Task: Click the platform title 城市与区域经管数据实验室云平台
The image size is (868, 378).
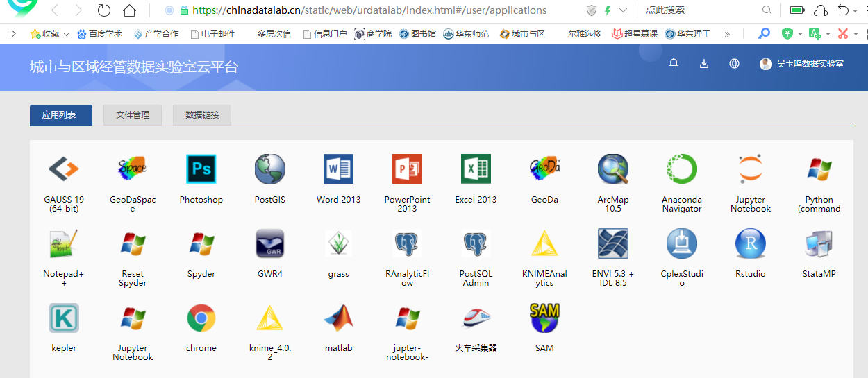Action: tap(134, 67)
